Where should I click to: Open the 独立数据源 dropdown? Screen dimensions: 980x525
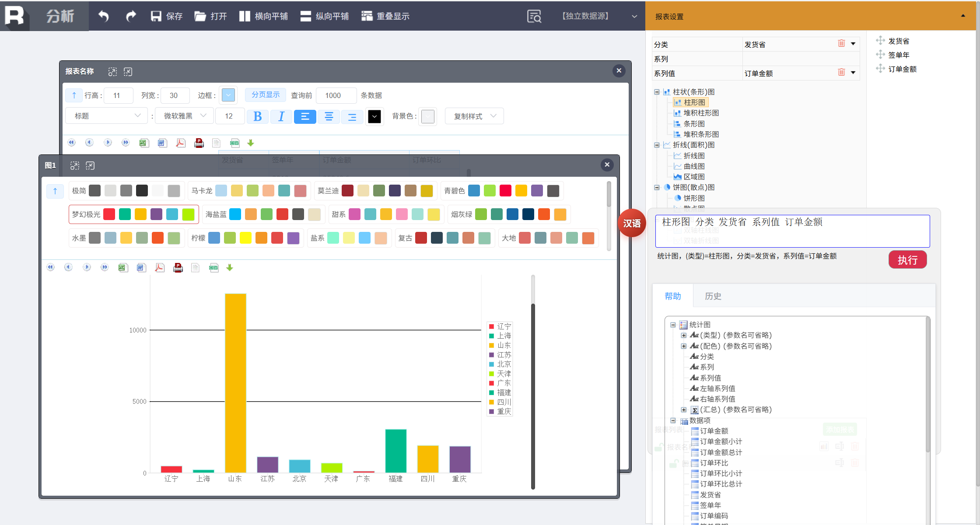[x=634, y=16]
